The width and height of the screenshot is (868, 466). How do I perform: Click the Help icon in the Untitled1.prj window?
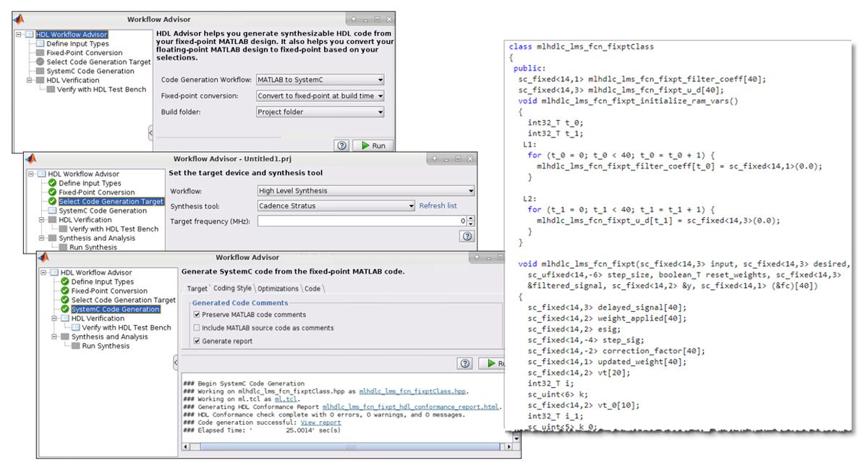468,234
